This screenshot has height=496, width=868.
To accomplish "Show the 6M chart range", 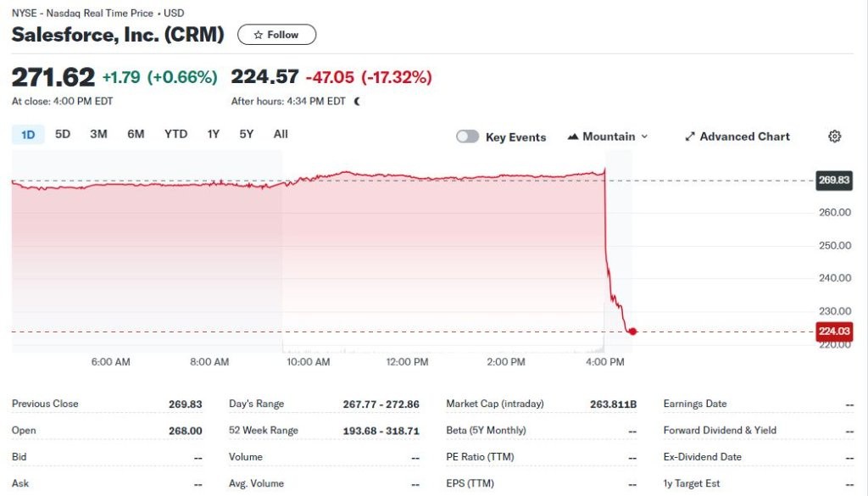I will [x=136, y=134].
